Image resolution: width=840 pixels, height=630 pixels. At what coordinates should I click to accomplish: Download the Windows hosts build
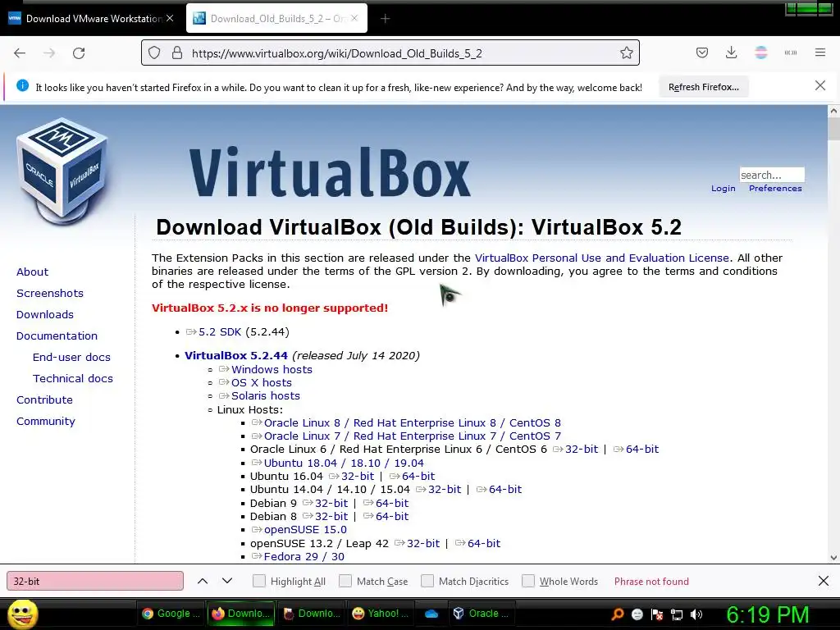pyautogui.click(x=272, y=370)
